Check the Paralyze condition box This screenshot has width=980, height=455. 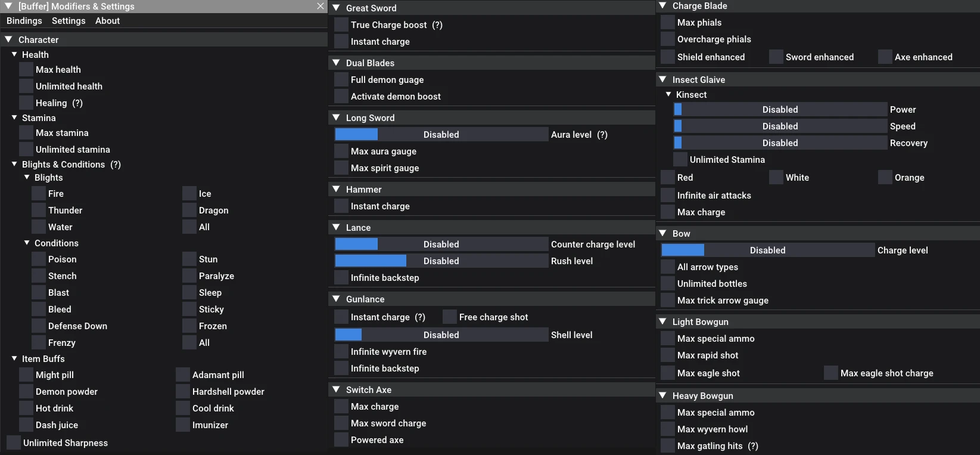(189, 276)
